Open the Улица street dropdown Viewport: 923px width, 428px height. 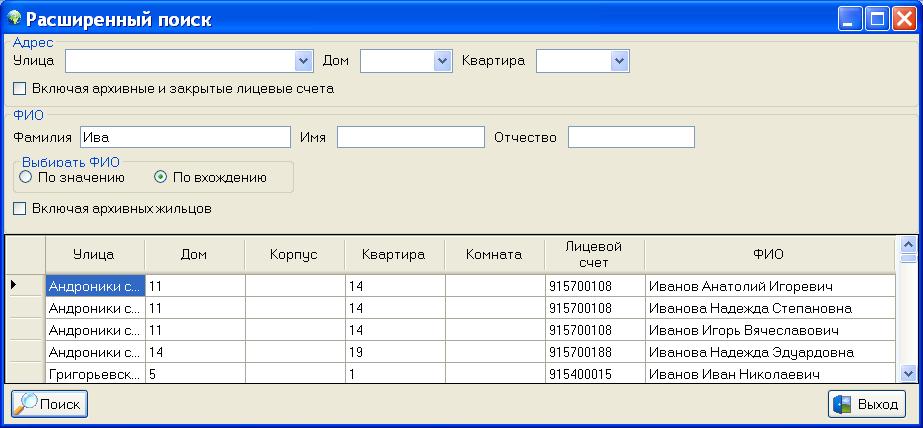pos(304,62)
